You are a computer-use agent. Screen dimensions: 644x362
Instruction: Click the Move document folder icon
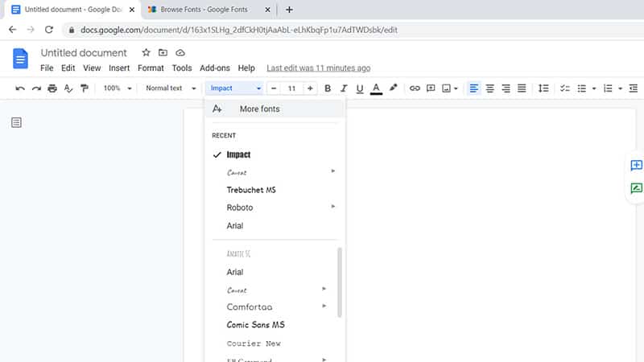coord(163,52)
